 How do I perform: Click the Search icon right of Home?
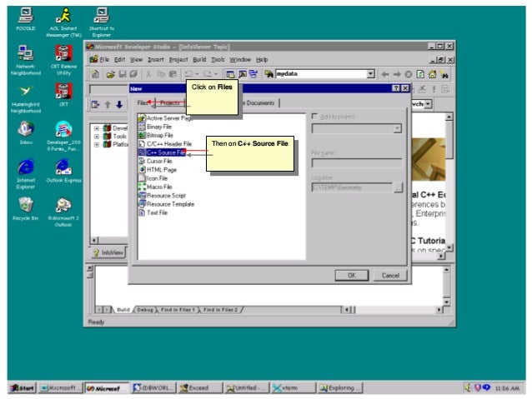[x=444, y=74]
